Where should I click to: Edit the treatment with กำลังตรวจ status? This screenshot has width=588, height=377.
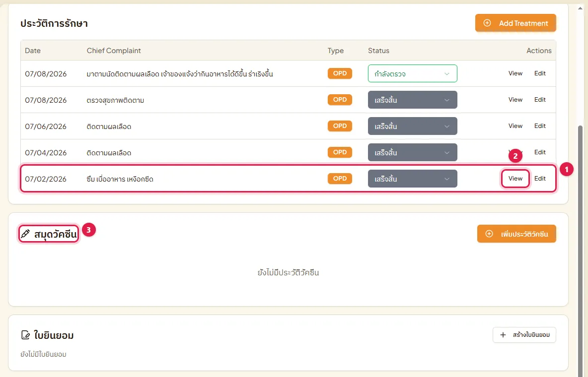pos(540,73)
